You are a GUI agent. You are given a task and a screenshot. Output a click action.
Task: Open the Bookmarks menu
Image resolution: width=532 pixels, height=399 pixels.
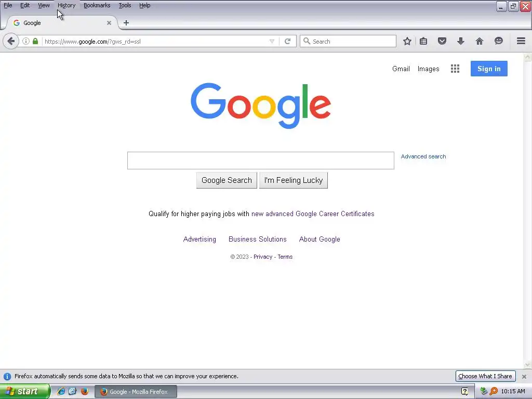tap(97, 5)
